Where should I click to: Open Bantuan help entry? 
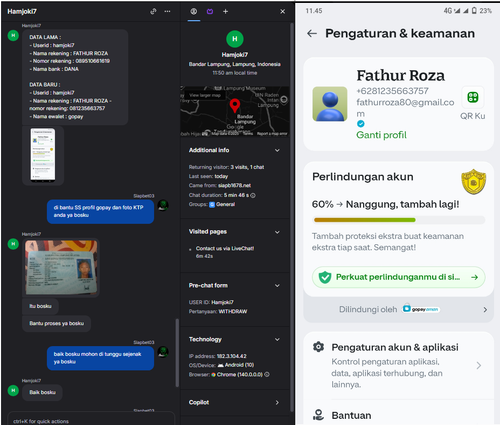click(x=398, y=416)
